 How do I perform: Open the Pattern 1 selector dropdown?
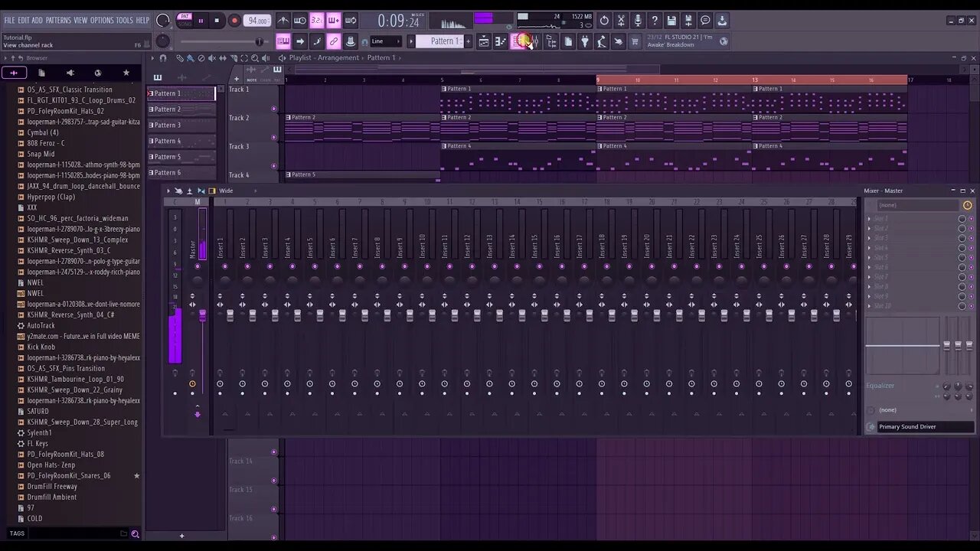point(440,41)
